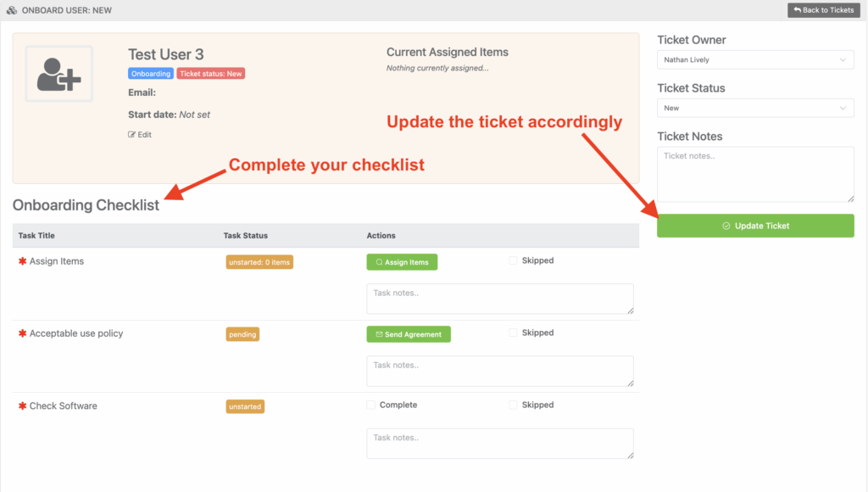Click the Back to Tickets button
The image size is (868, 492).
point(822,10)
